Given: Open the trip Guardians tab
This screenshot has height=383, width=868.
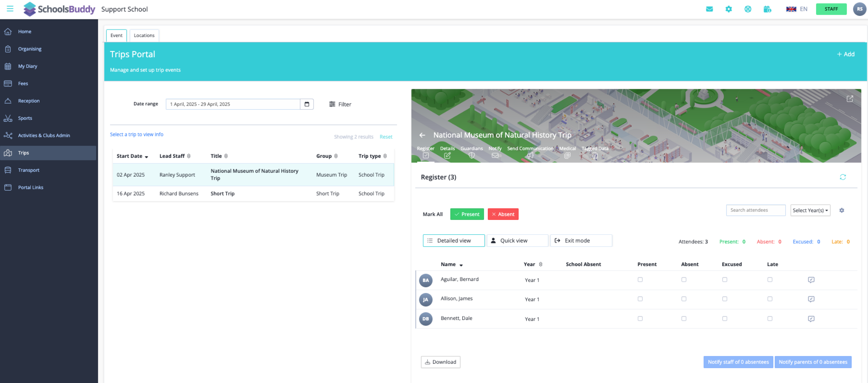Looking at the screenshot, I should tap(471, 152).
